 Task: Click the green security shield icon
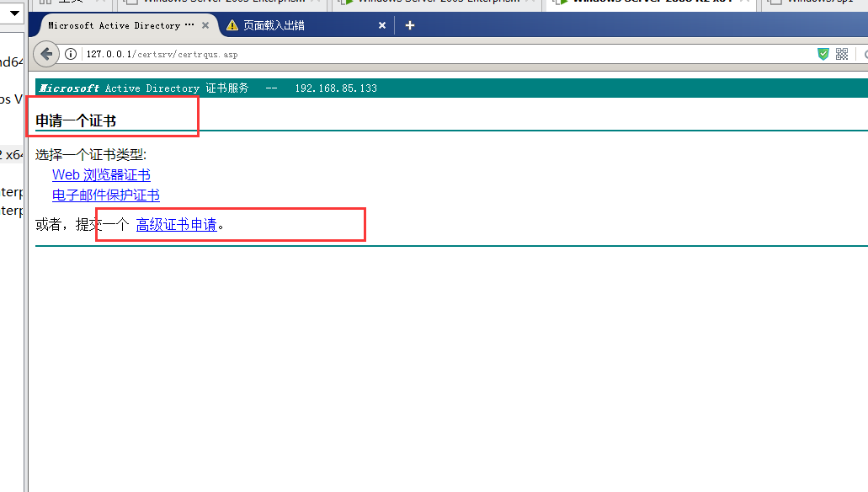[x=823, y=53]
